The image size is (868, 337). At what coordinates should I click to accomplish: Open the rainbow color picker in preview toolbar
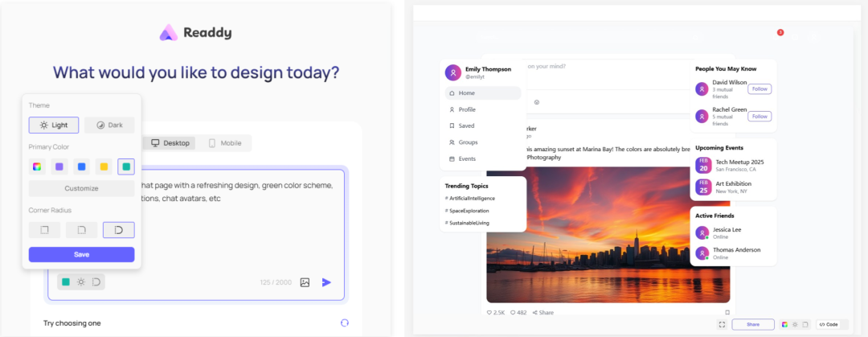[784, 324]
